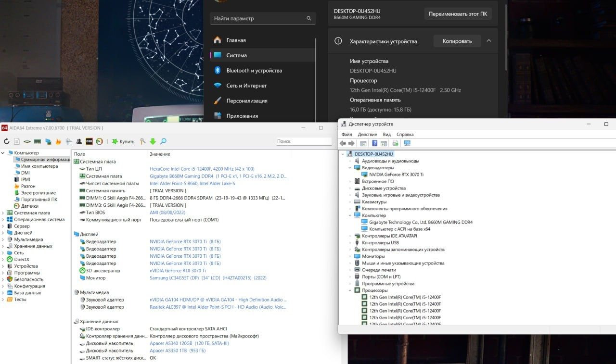Expand Дисковые устройства in Device Manager
This screenshot has width=616, height=364.
pos(350,188)
